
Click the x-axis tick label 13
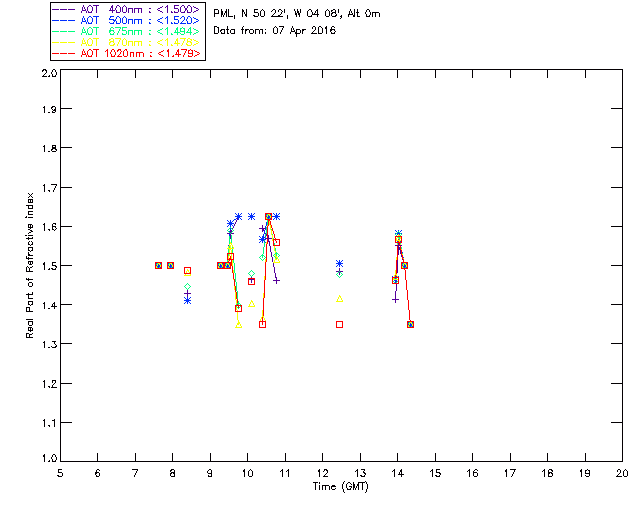(360, 473)
